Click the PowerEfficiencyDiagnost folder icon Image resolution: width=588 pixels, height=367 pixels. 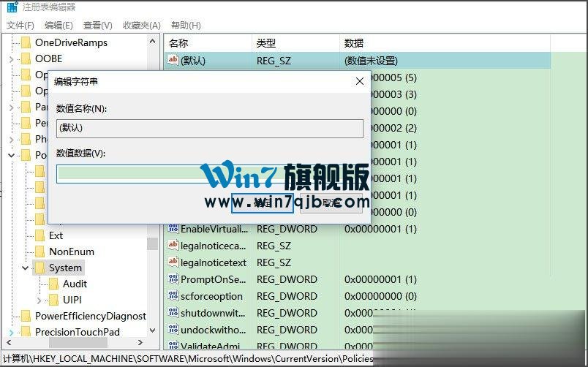[x=26, y=316]
